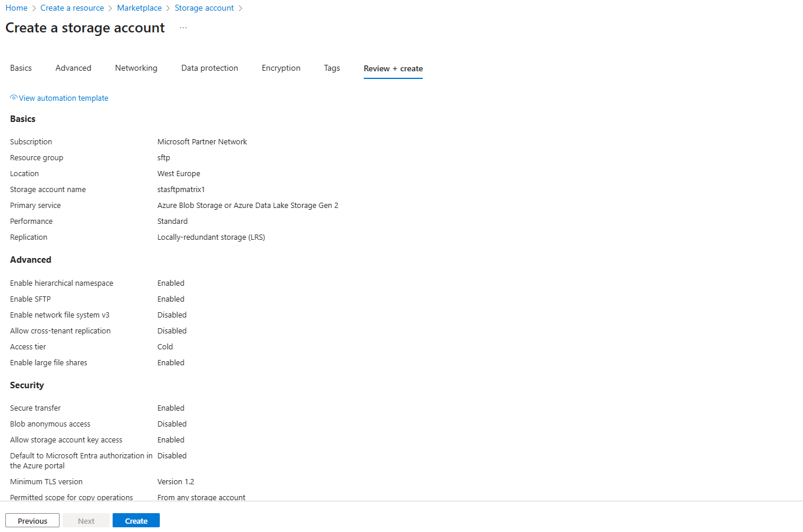The height and width of the screenshot is (532, 803).
Task: Click Disabled value for network file system v3
Action: click(x=172, y=315)
